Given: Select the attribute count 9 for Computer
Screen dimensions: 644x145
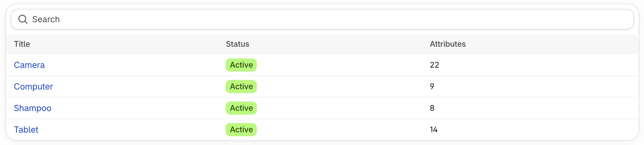Looking at the screenshot, I should click(432, 87).
